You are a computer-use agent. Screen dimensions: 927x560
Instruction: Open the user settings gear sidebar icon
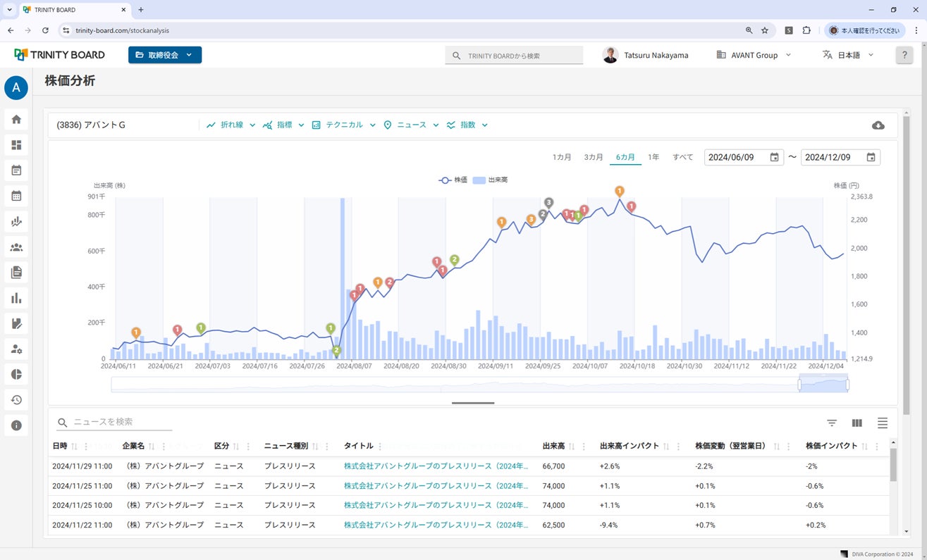[16, 349]
